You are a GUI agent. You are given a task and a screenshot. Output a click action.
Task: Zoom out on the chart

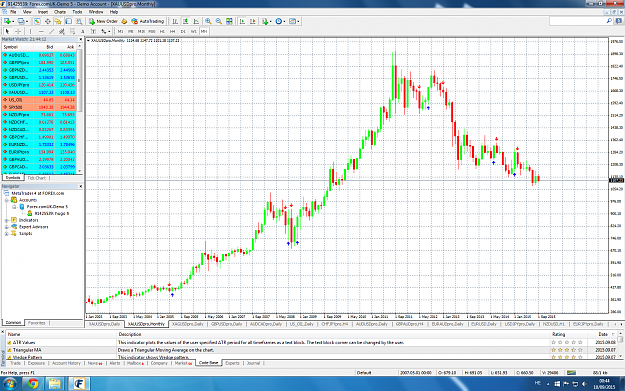(x=218, y=21)
